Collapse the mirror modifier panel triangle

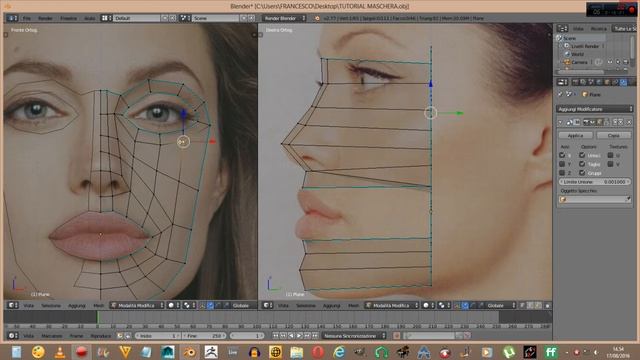tap(560, 122)
